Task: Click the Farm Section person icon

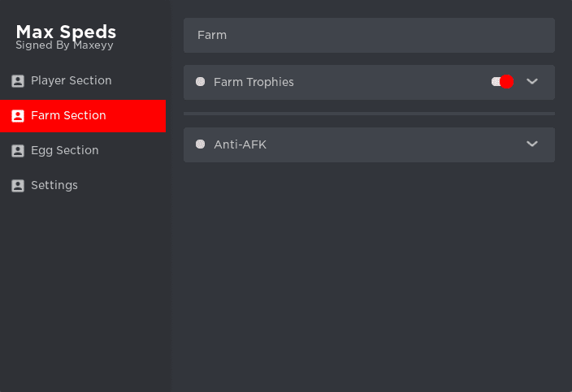Action: [x=18, y=116]
